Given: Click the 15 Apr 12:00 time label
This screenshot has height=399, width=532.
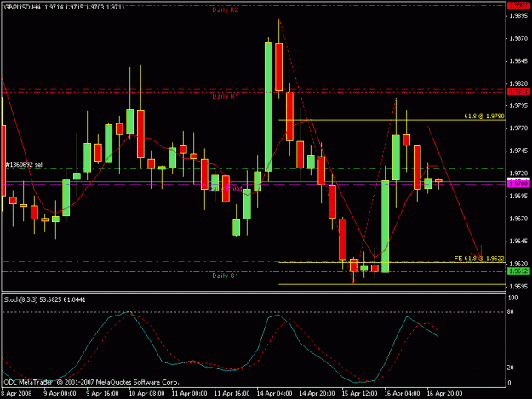Looking at the screenshot, I should coord(359,394).
